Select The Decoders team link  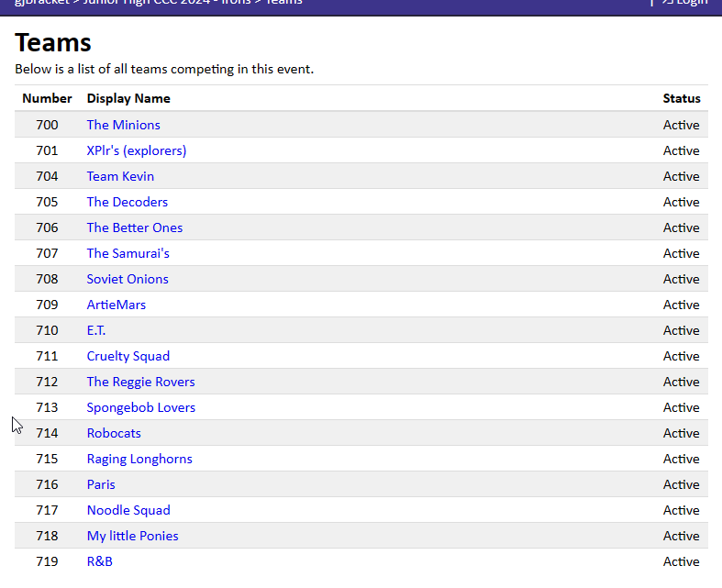point(127,202)
